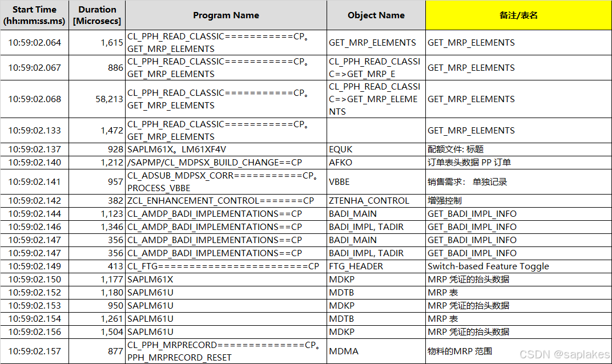
Task: Click object name EQUK
Action: 340,149
